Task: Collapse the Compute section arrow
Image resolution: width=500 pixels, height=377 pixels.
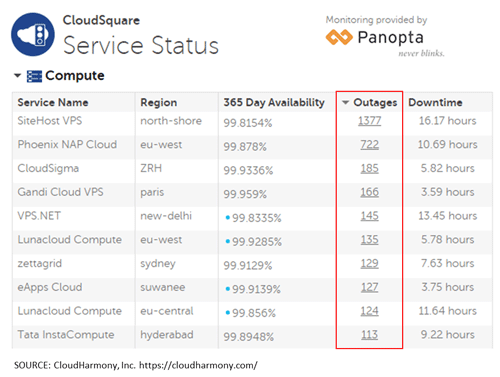Action: pos(17,76)
